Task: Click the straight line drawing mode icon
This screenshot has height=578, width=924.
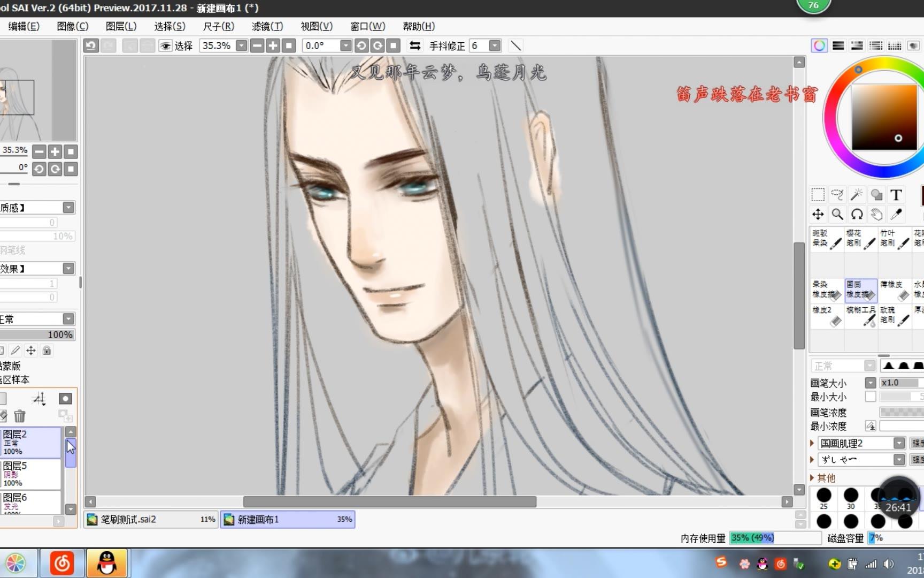Action: [x=515, y=46]
